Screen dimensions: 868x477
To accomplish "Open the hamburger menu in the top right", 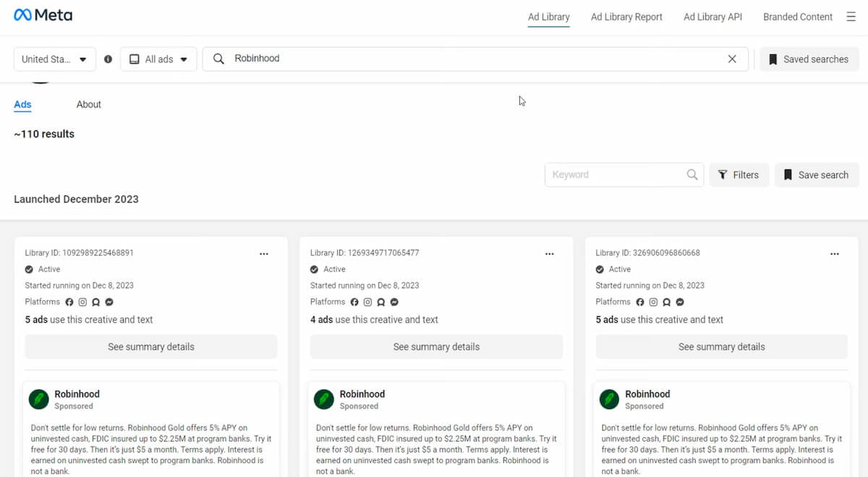I will point(851,17).
